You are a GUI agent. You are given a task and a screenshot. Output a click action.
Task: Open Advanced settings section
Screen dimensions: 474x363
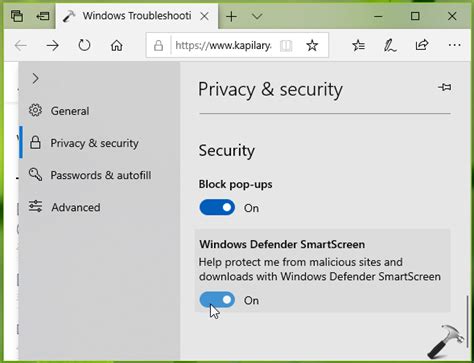[x=99, y=207]
